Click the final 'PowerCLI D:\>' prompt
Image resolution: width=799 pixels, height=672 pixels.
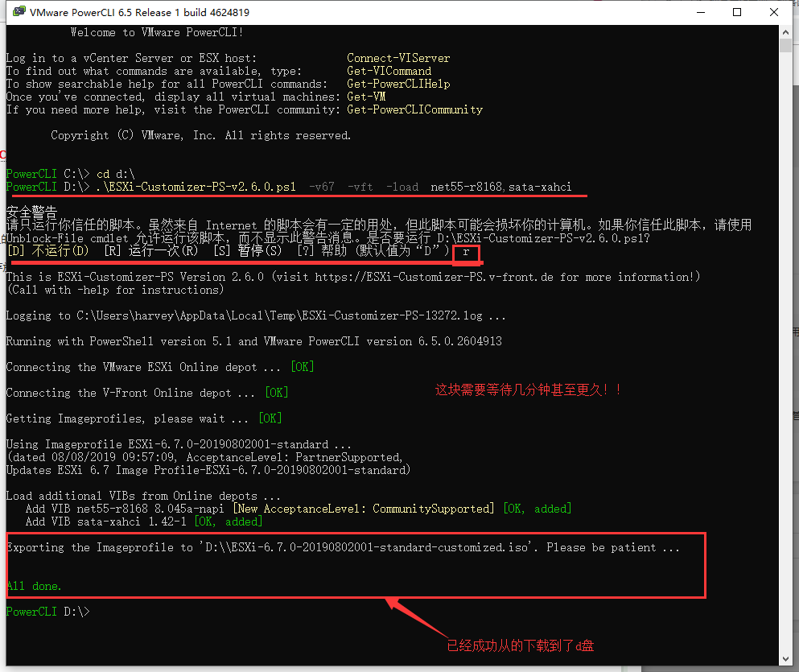pos(48,612)
